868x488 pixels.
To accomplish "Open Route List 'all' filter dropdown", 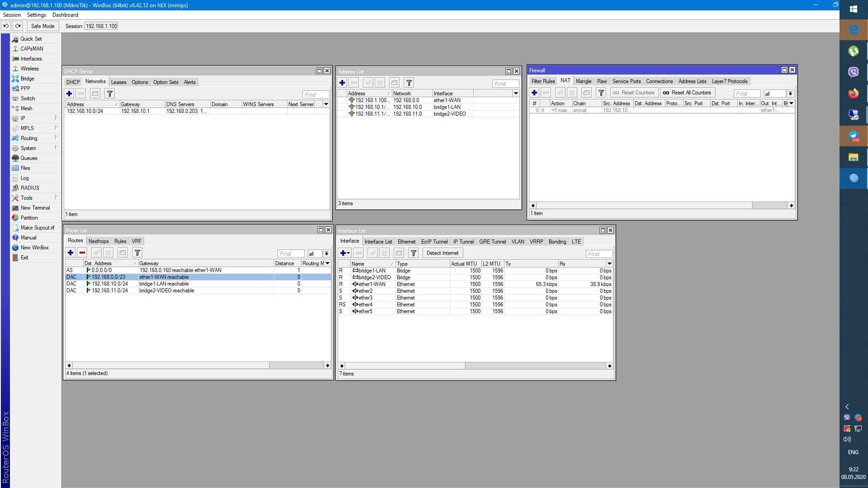I will pyautogui.click(x=326, y=253).
